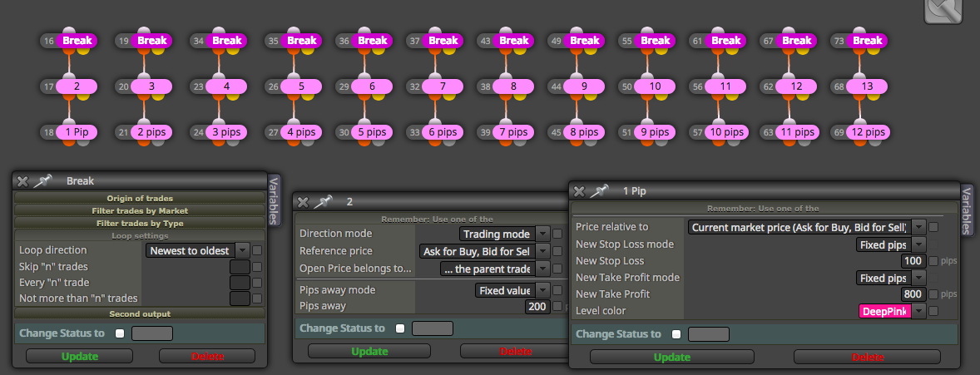
Task: Select the 6 pips node
Action: click(x=443, y=132)
